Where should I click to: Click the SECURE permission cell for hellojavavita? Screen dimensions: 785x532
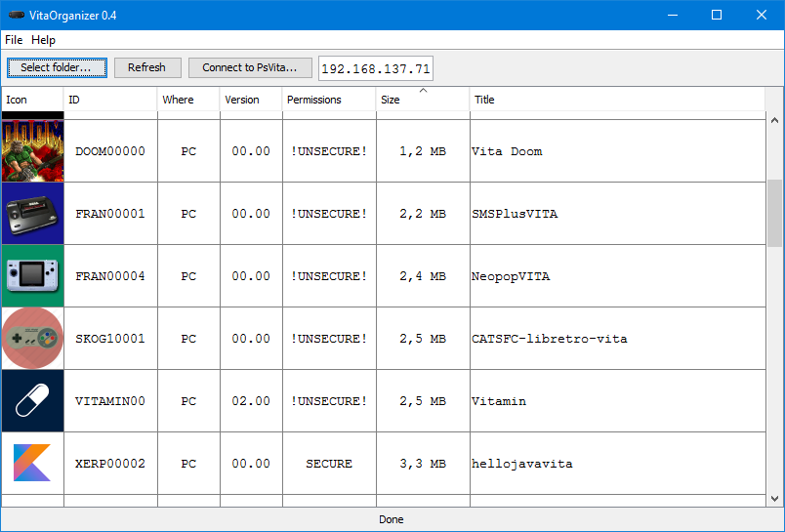click(328, 464)
